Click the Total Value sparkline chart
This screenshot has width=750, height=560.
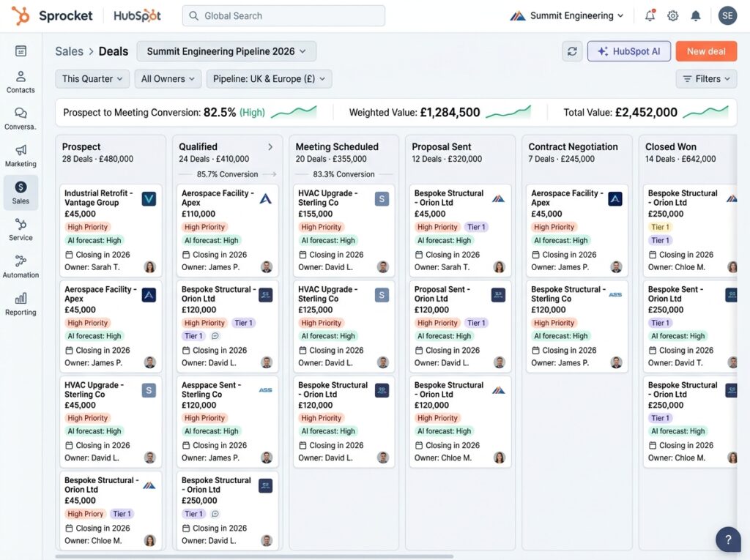point(705,113)
